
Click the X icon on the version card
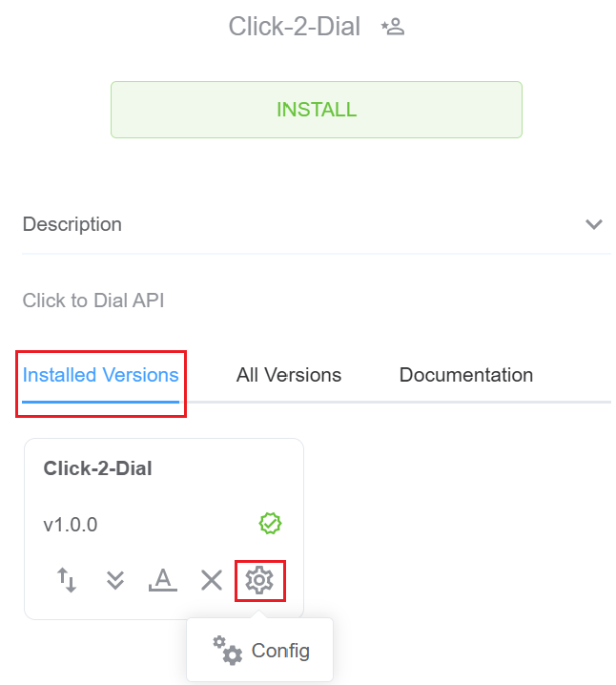click(x=212, y=579)
